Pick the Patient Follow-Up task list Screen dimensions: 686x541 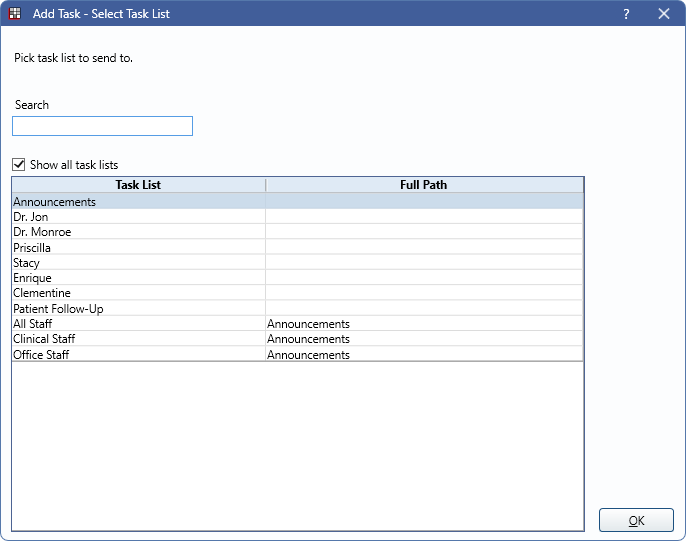(x=58, y=309)
